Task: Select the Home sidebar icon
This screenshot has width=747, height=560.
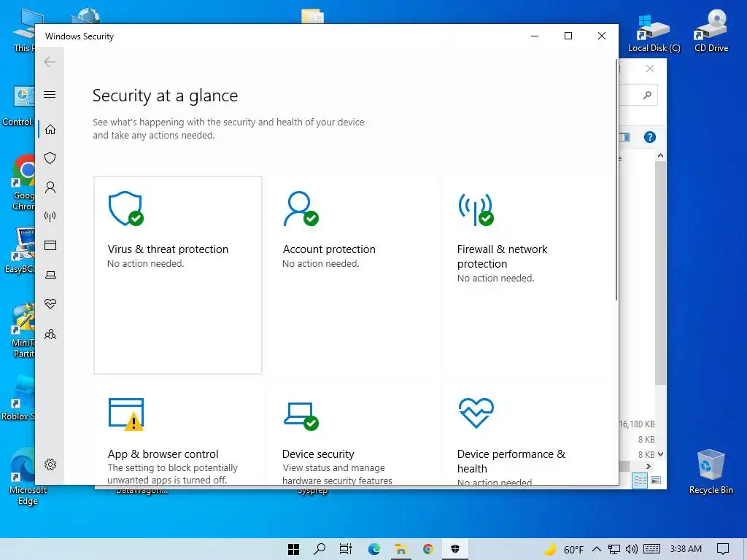Action: coord(50,130)
